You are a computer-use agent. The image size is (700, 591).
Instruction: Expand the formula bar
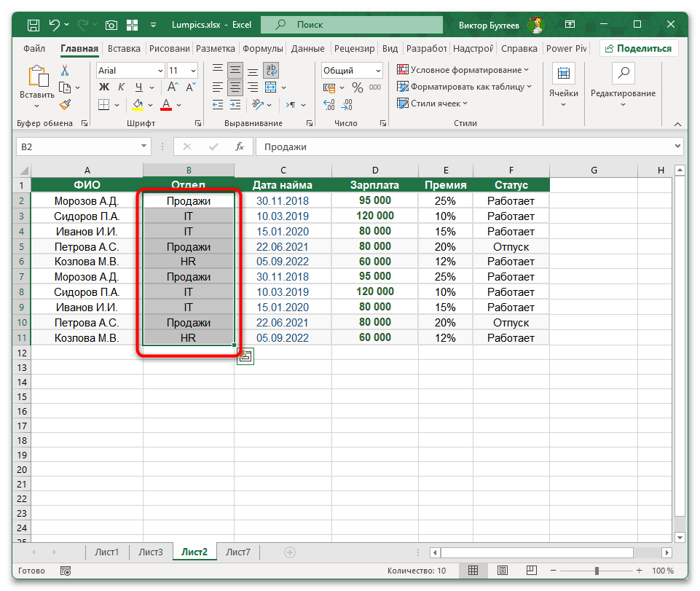point(677,146)
